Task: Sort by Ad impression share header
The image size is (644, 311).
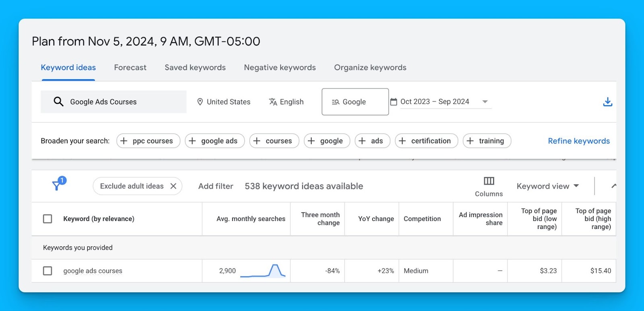Action: [481, 219]
